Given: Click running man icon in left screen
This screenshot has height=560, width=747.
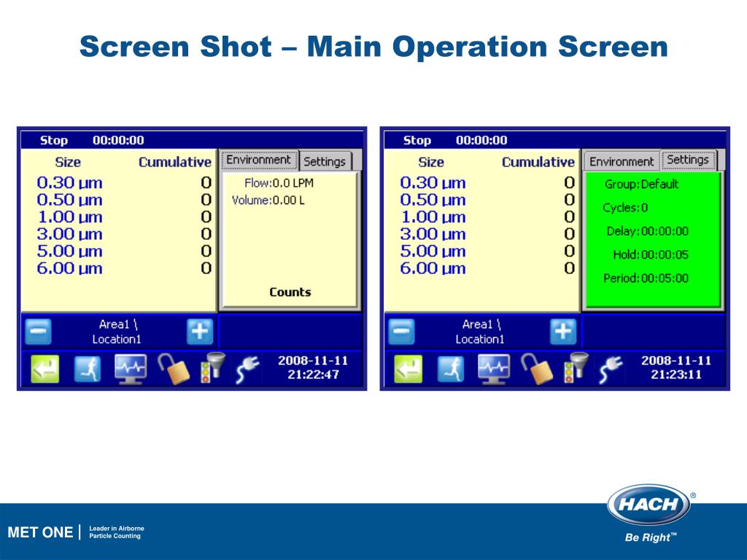Looking at the screenshot, I should [88, 369].
